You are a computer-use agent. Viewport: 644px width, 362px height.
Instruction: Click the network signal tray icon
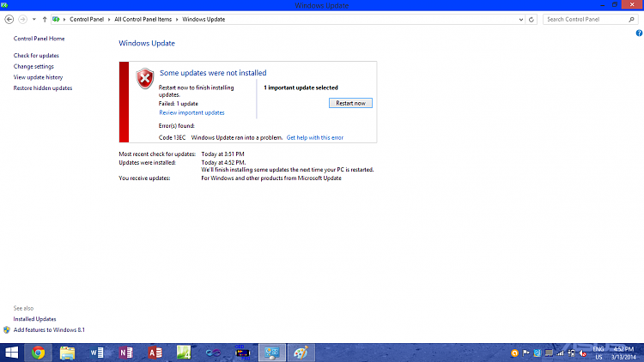tap(560, 353)
